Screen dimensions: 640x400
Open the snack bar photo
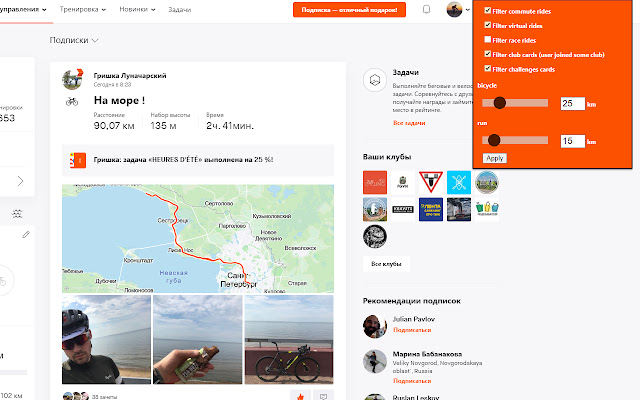click(198, 340)
